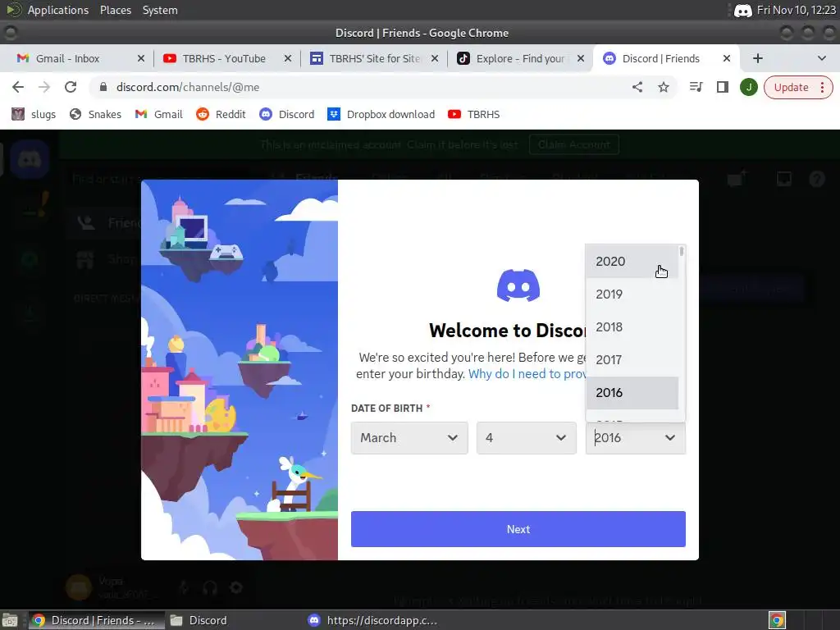This screenshot has height=630, width=840.
Task: Close the Gmail - Inbox tab
Action: (x=141, y=58)
